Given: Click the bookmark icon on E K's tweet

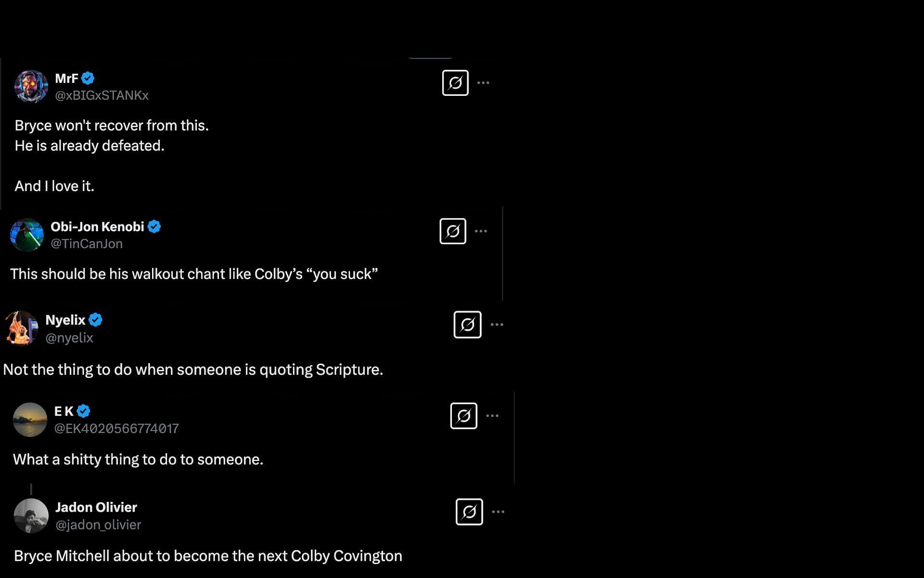Looking at the screenshot, I should [463, 416].
